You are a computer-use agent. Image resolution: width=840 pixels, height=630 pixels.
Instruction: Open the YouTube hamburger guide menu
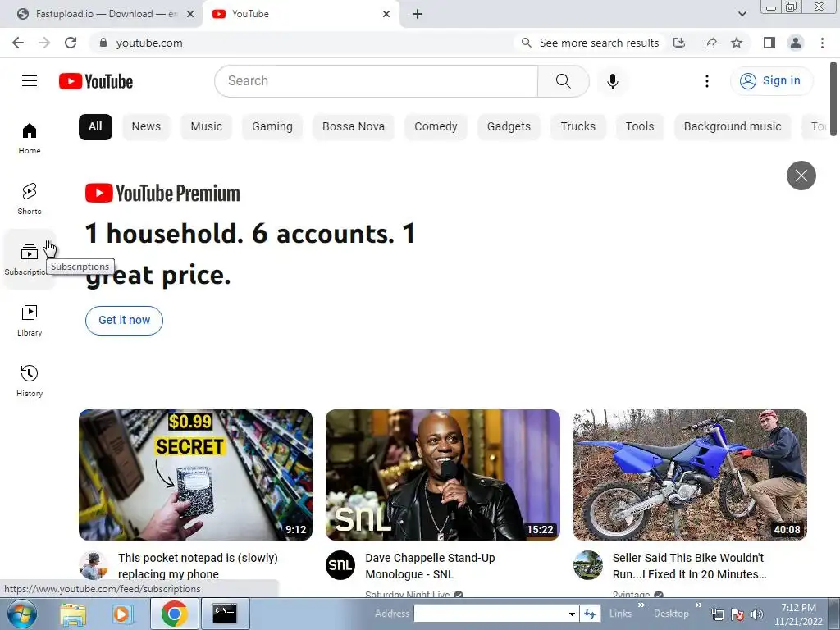pyautogui.click(x=30, y=81)
